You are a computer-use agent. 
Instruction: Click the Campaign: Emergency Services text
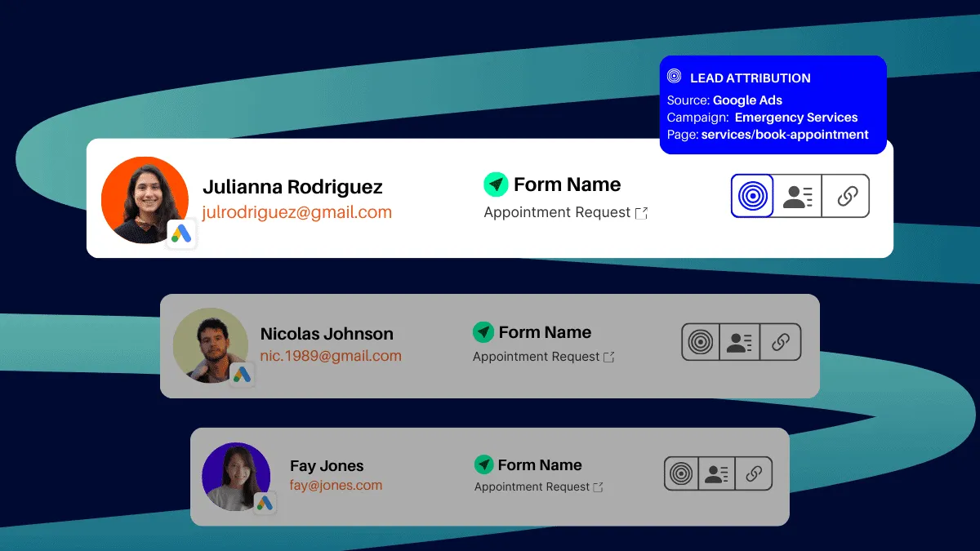[x=762, y=118]
